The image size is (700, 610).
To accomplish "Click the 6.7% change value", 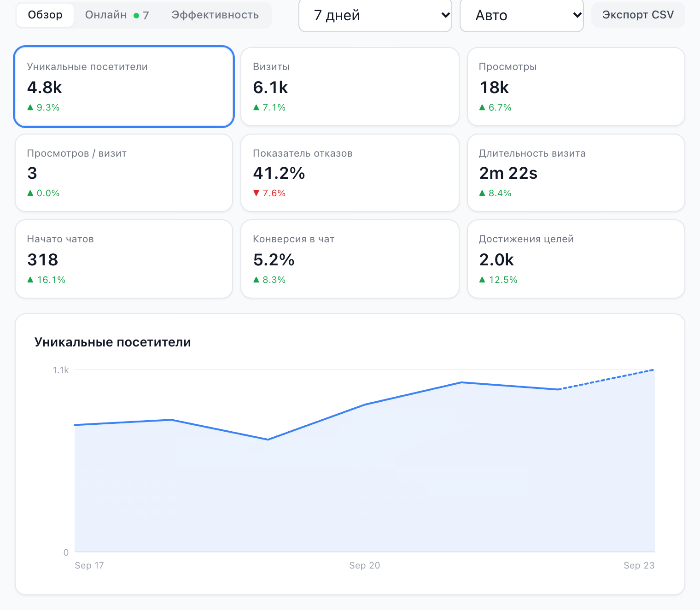I will pyautogui.click(x=500, y=107).
